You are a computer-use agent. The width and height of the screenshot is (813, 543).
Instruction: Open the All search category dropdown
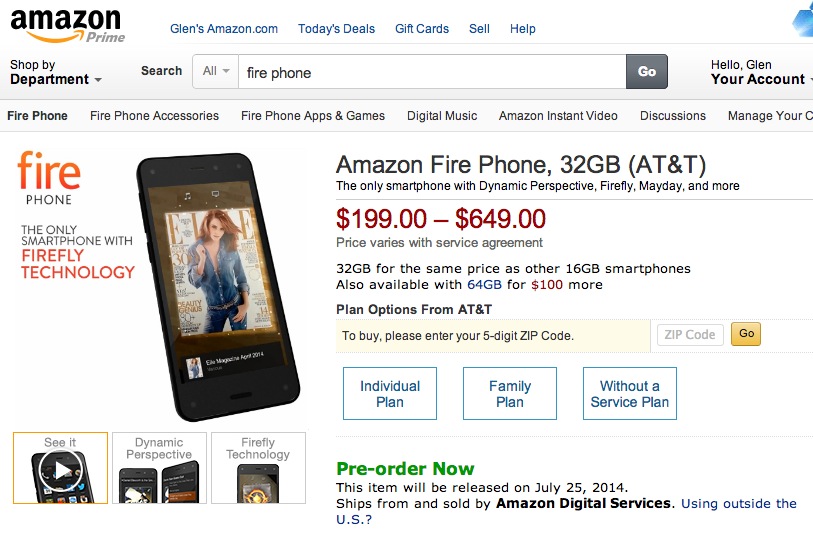(216, 71)
